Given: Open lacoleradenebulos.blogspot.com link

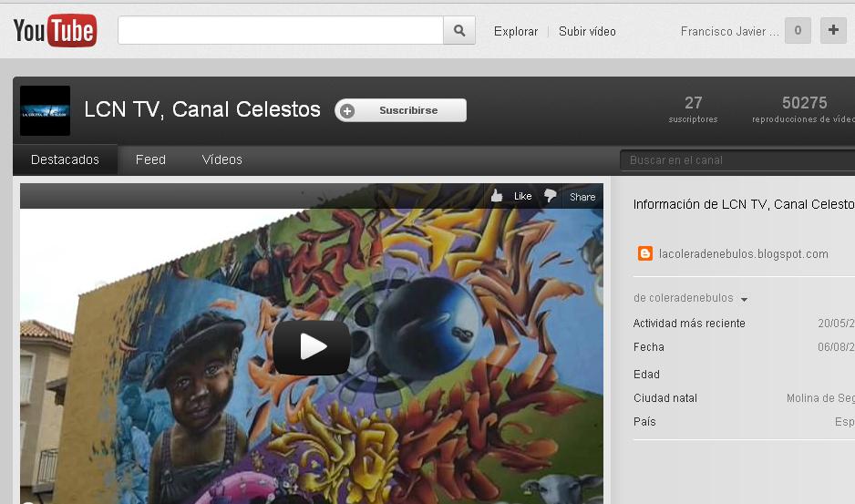Looking at the screenshot, I should [x=743, y=253].
